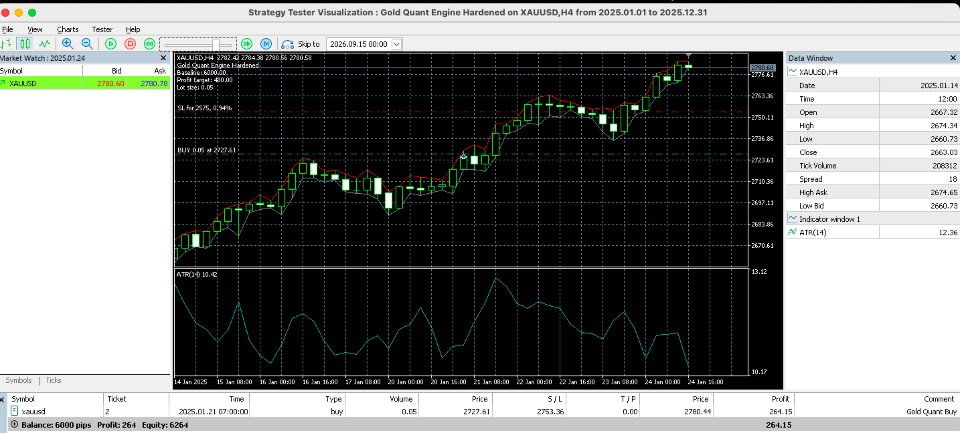Start the visual test with green play button
This screenshot has width=960, height=433.
[x=110, y=43]
